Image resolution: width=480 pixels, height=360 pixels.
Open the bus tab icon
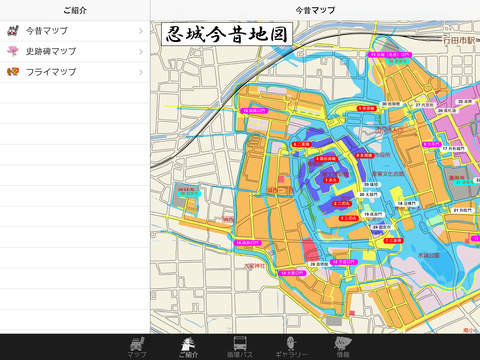point(240,347)
